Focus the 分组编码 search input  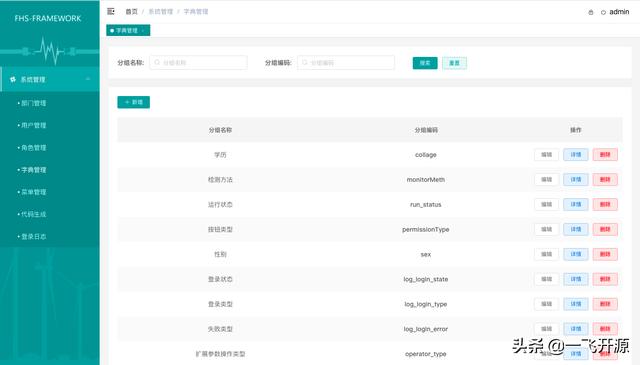point(346,62)
